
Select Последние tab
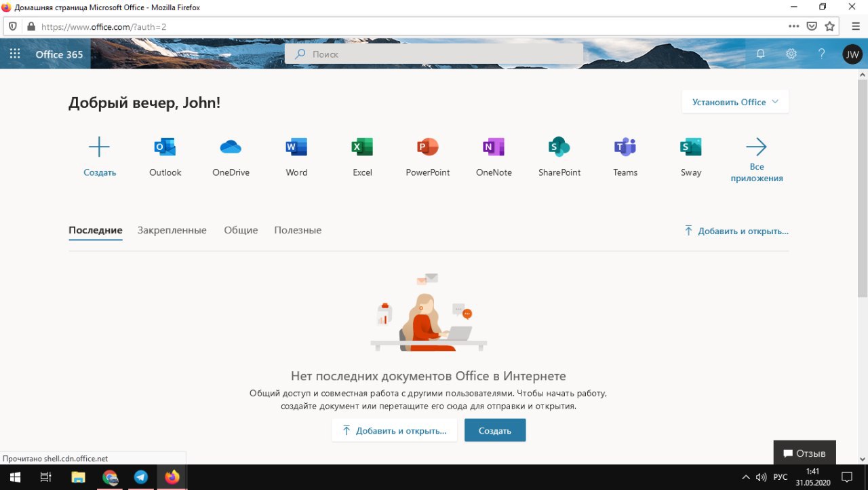[96, 230]
